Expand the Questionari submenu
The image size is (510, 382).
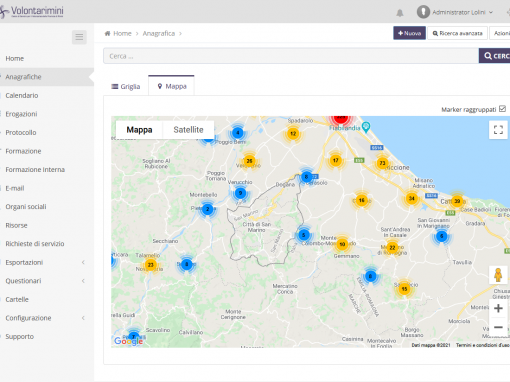click(83, 281)
